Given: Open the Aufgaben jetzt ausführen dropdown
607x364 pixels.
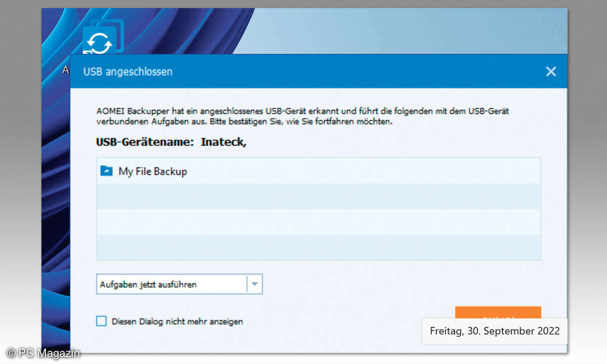Looking at the screenshot, I should pos(179,285).
